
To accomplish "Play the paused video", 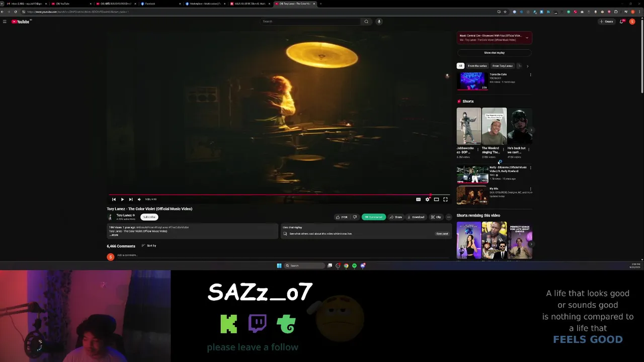I will (x=122, y=200).
